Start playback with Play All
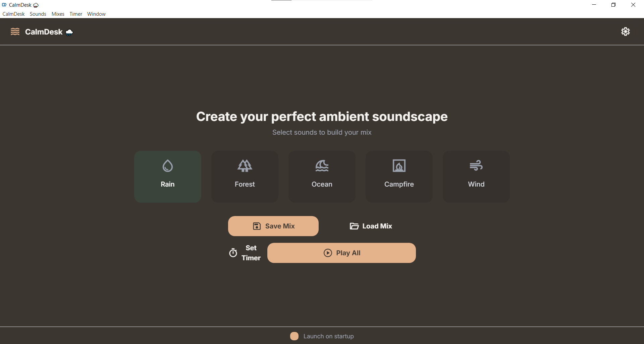644x344 pixels. tap(341, 253)
